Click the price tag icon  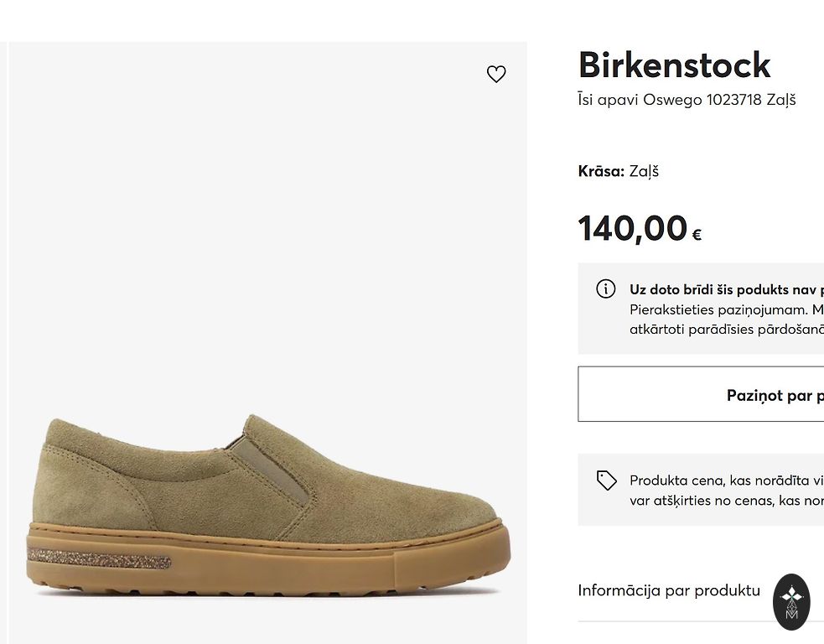click(x=607, y=480)
